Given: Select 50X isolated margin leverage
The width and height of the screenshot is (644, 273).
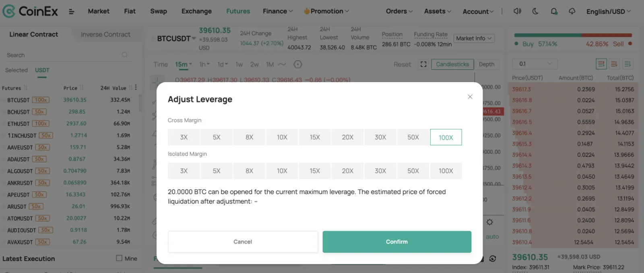Looking at the screenshot, I should (413, 171).
